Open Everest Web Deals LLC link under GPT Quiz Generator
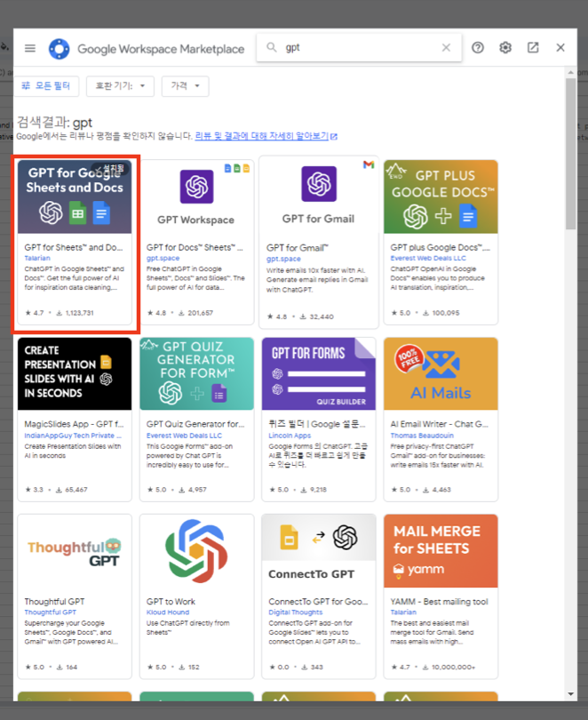588x720 pixels. (184, 436)
